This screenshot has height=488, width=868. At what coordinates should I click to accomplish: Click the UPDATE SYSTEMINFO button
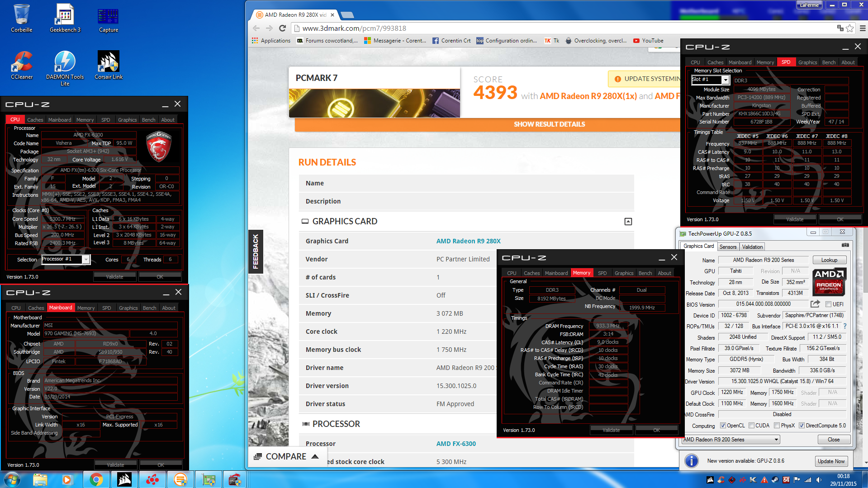pos(644,79)
